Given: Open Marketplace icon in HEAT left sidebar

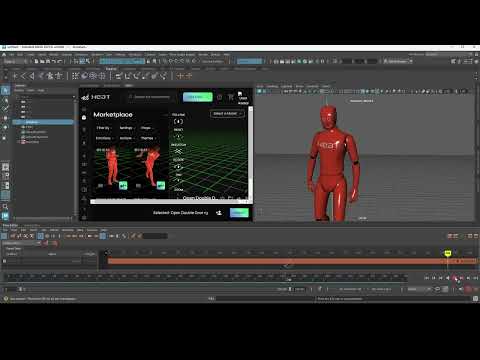Looking at the screenshot, I should click(84, 117).
